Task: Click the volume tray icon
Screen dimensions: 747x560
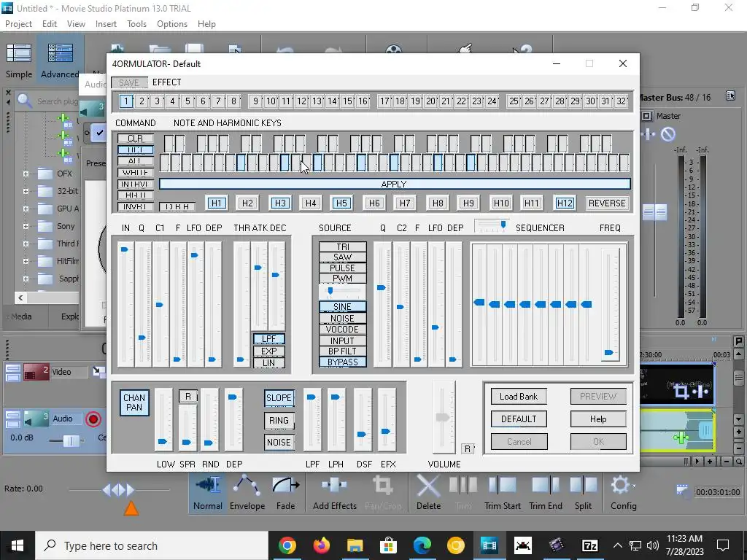Action: [x=653, y=545]
